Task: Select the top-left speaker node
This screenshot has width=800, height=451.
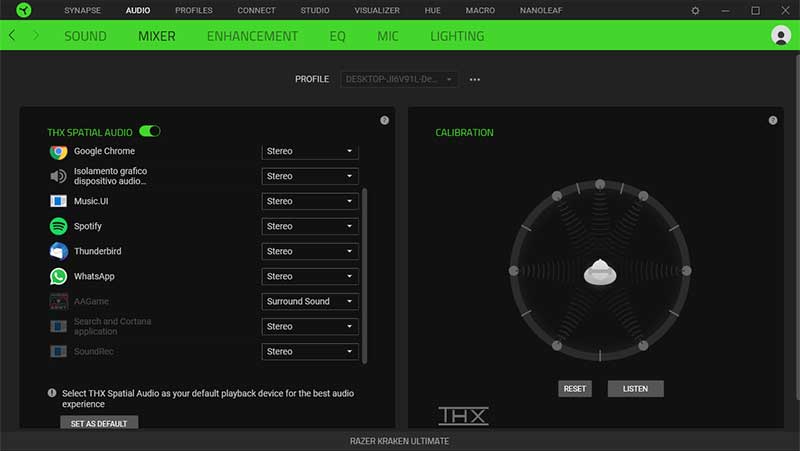Action: pyautogui.click(x=557, y=196)
